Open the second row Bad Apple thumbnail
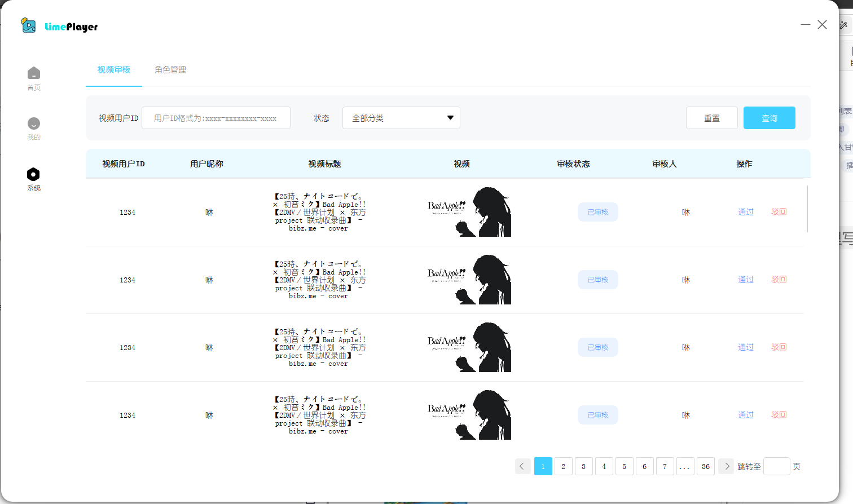The width and height of the screenshot is (853, 504). click(469, 280)
